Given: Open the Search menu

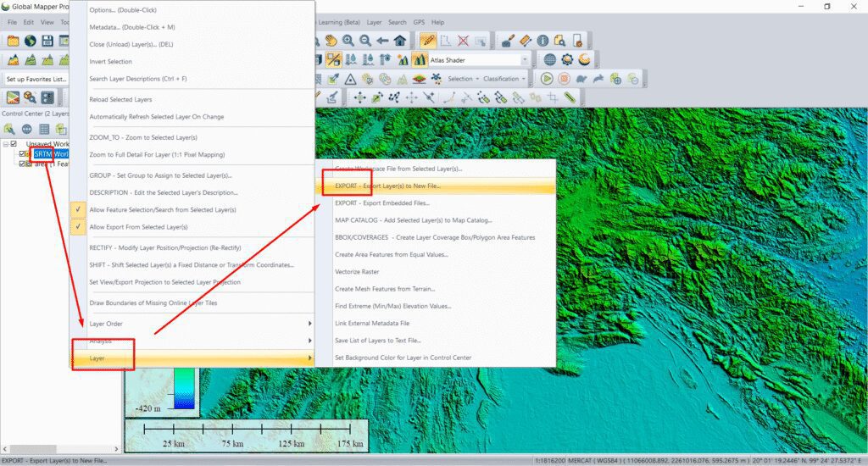Looking at the screenshot, I should click(x=397, y=22).
